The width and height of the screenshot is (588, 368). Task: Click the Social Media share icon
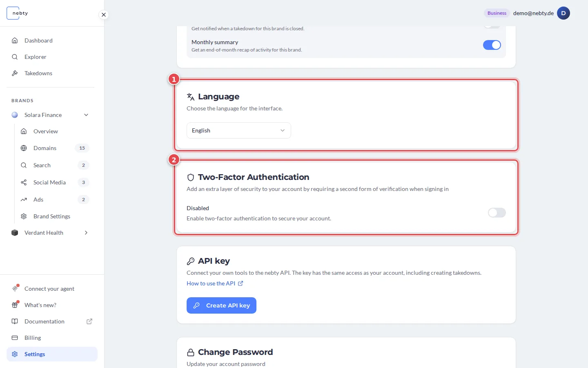(x=24, y=182)
